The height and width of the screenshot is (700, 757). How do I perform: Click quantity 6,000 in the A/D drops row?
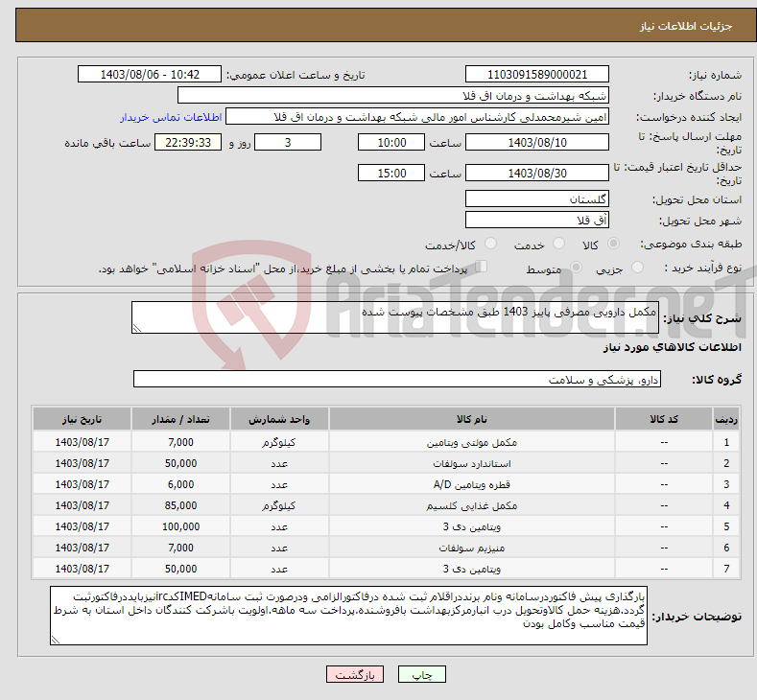click(x=180, y=484)
